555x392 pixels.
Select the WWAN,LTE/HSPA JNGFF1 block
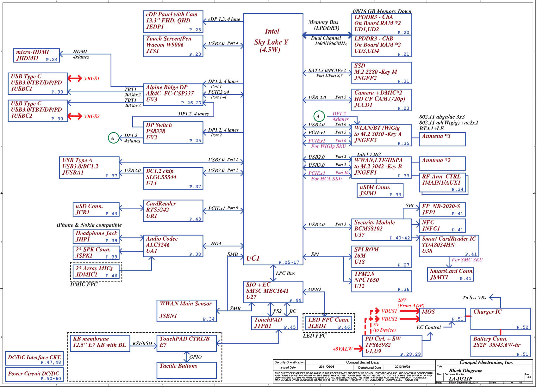pos(381,168)
